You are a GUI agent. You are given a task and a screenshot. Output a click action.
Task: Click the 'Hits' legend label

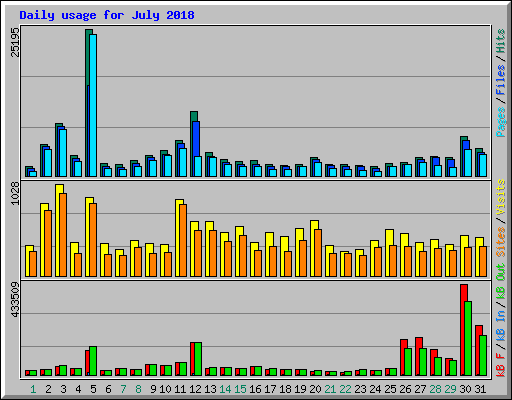501,41
